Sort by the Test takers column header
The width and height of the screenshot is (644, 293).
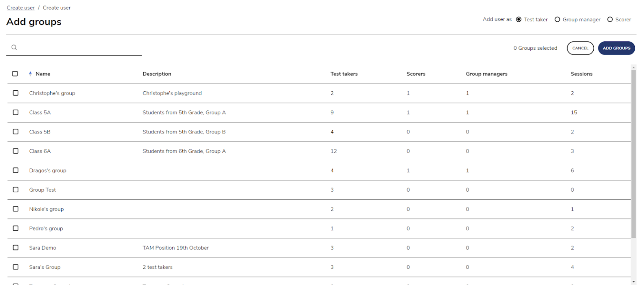tap(344, 74)
